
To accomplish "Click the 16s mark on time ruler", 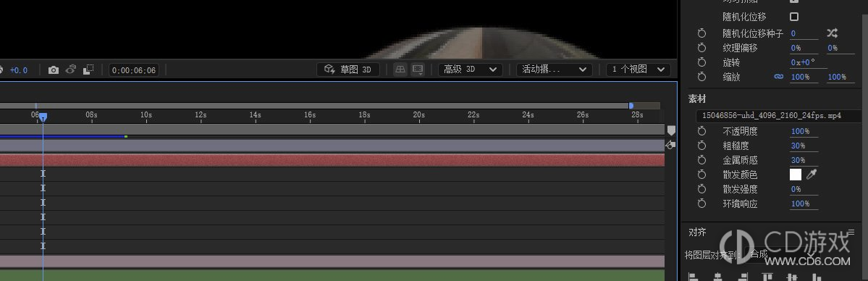I will (x=309, y=114).
